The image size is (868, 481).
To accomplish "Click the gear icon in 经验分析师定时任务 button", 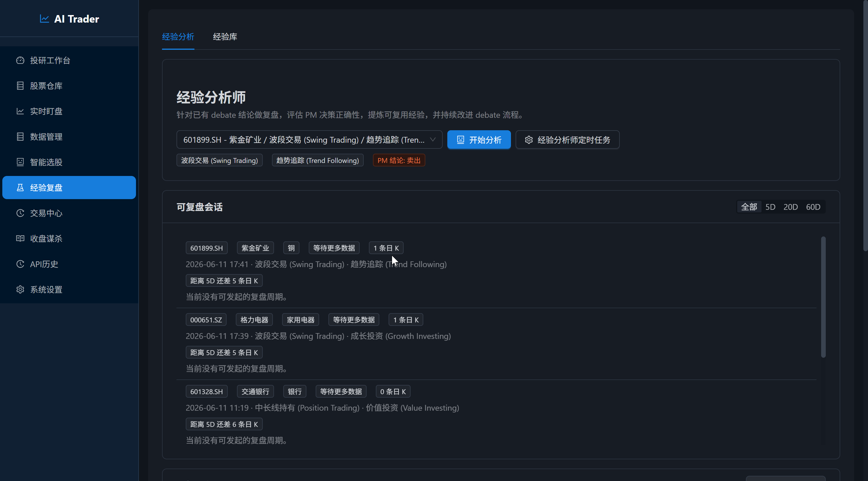I will point(529,139).
